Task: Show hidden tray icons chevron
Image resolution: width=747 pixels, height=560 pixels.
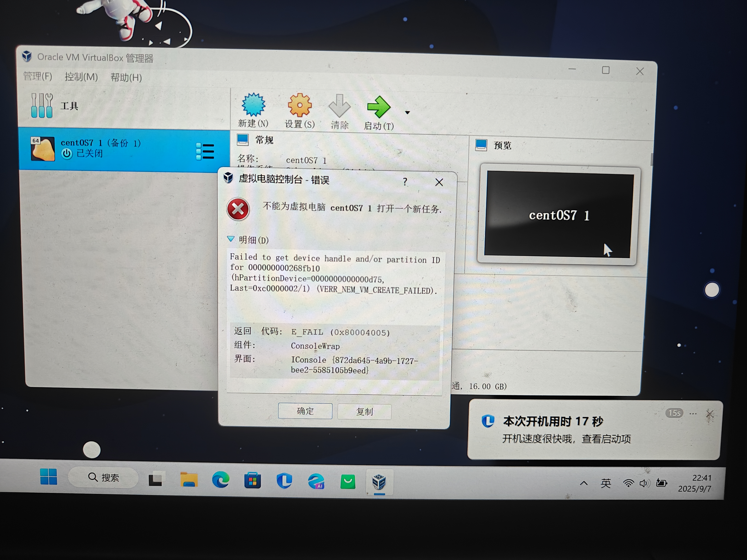Action: tap(584, 483)
